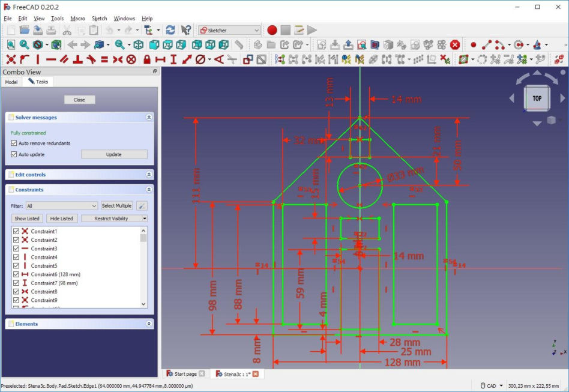Toggle Auto remove redundants checkbox
The height and width of the screenshot is (392, 569).
pos(14,143)
